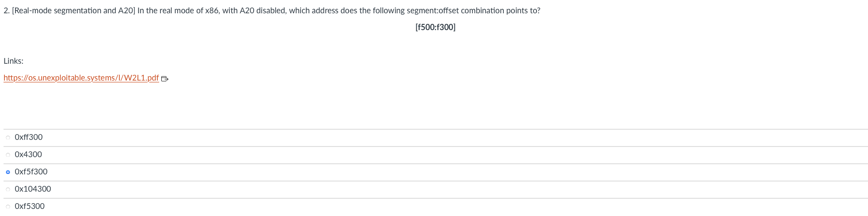Choose the 0x4300 radio option
Image resolution: width=868 pixels, height=216 pixels.
[x=8, y=155]
